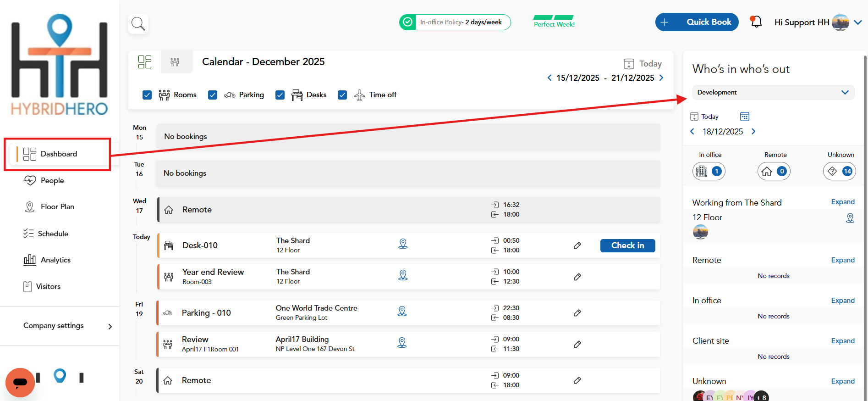Edit the Parking - 010 booking
The height and width of the screenshot is (401, 868).
(x=577, y=313)
